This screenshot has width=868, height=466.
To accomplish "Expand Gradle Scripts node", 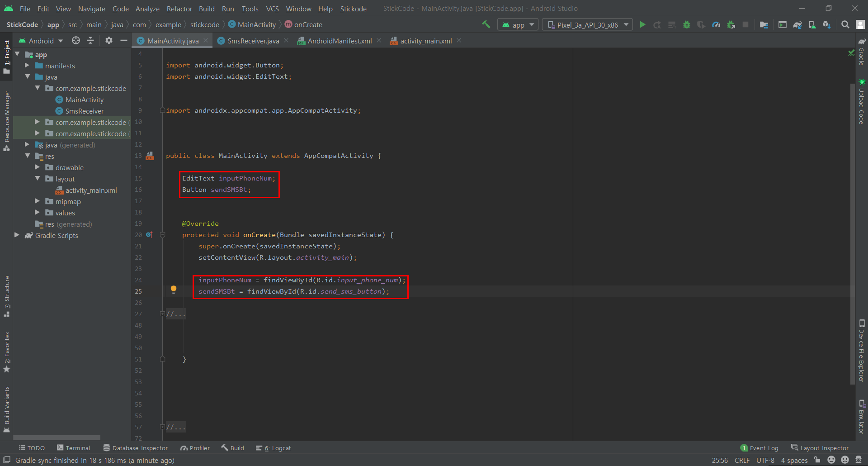I will pyautogui.click(x=17, y=235).
